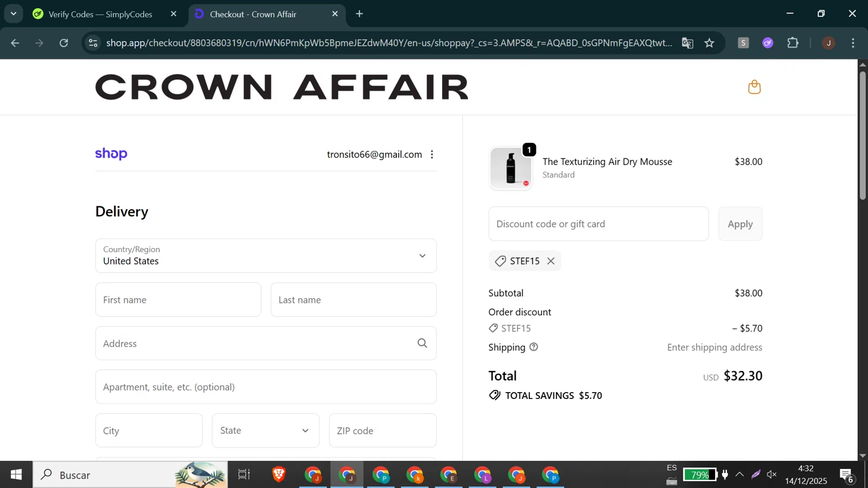Focus the ZIP code field

(382, 430)
